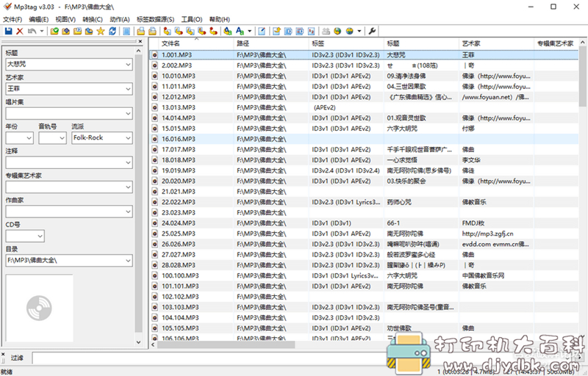This screenshot has height=376, width=588.
Task: Click the Export icon with yellow arrow
Action: 276,31
